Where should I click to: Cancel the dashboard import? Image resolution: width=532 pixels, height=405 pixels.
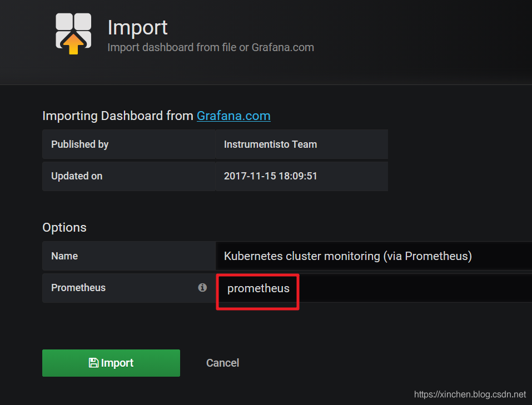222,363
